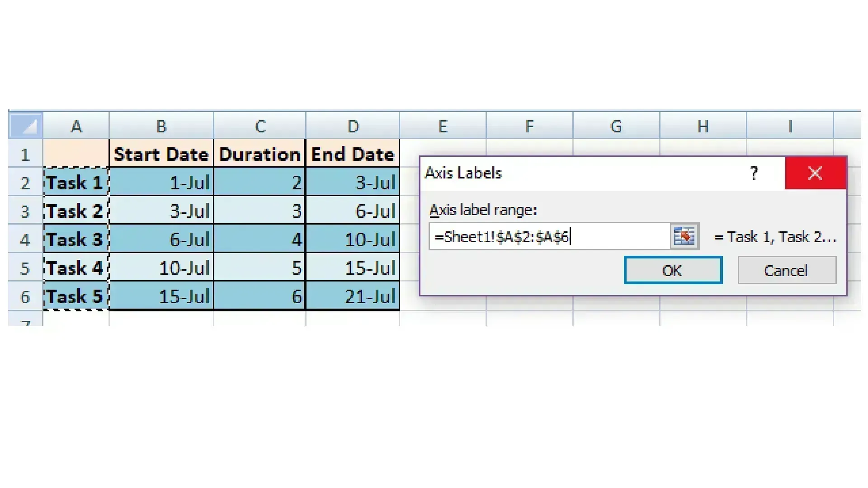Screen dimensions: 868x488
Task: Click inside the Axis label range field
Action: pos(548,236)
